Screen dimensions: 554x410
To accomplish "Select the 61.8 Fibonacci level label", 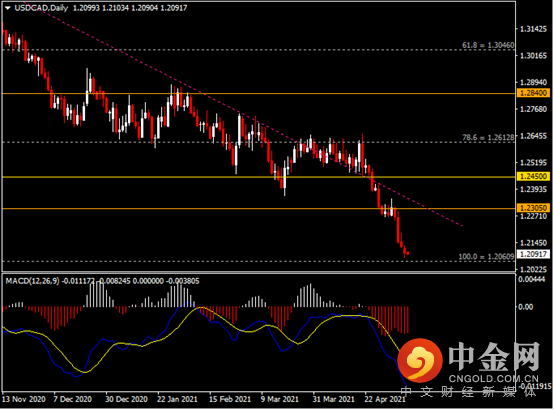I will [x=488, y=45].
